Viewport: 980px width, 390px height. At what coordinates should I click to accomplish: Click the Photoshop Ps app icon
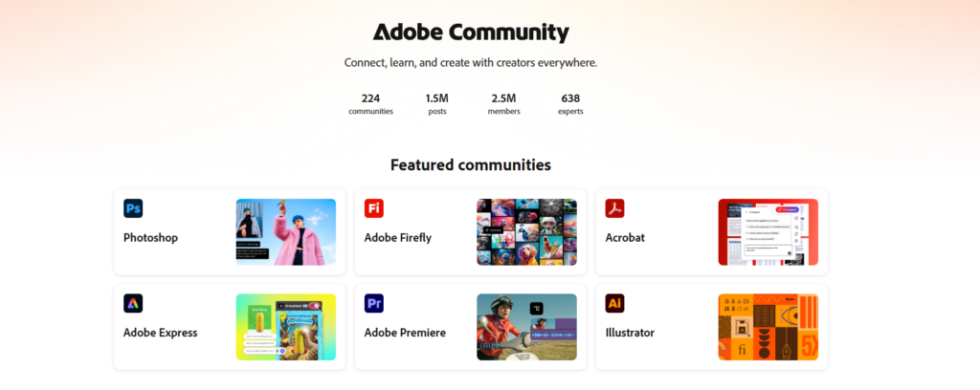pyautogui.click(x=133, y=208)
